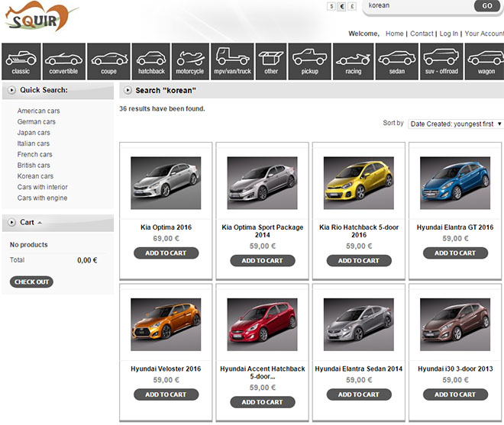Add Kia Optima Sport Package 2014 to cart
The height and width of the screenshot is (425, 504).
click(x=262, y=260)
